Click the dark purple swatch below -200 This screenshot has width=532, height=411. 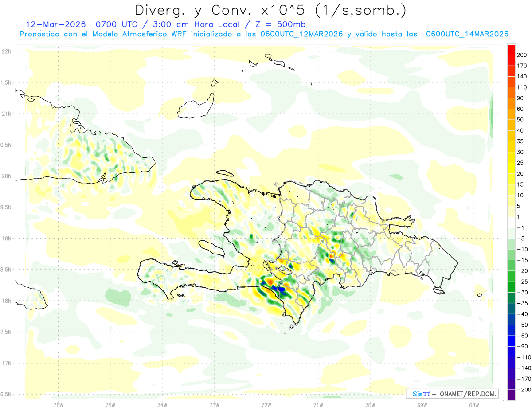click(x=511, y=395)
